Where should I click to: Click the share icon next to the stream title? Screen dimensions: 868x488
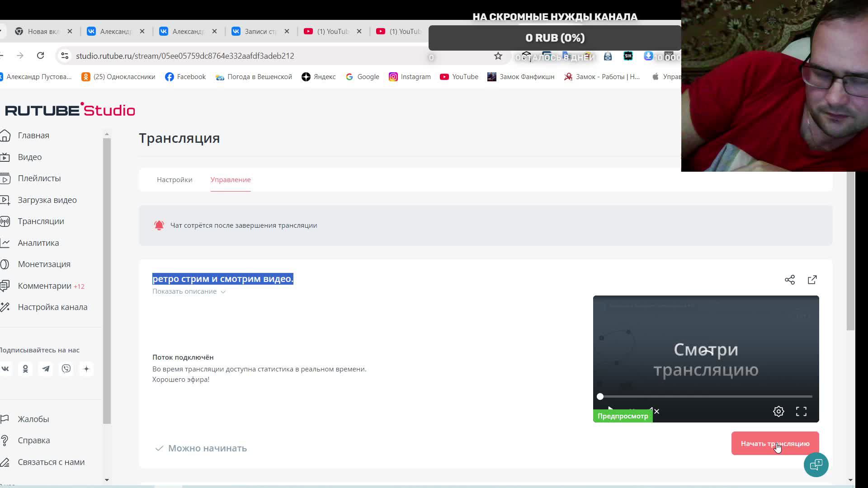(x=789, y=280)
